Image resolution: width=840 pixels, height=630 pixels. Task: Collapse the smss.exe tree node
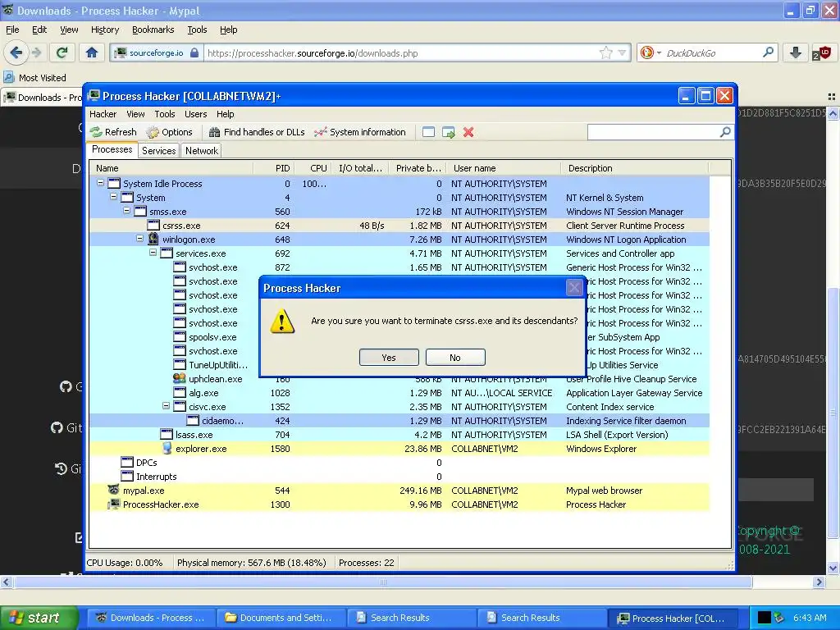pyautogui.click(x=127, y=211)
